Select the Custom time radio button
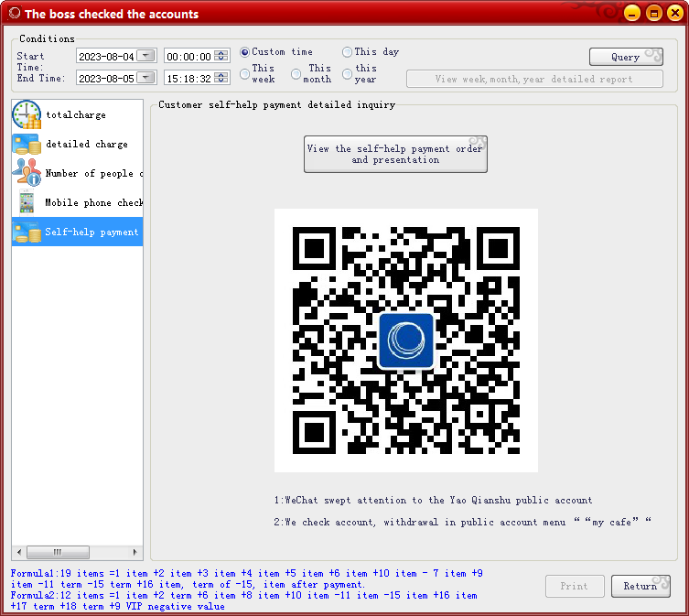The height and width of the screenshot is (616, 689). pos(244,52)
